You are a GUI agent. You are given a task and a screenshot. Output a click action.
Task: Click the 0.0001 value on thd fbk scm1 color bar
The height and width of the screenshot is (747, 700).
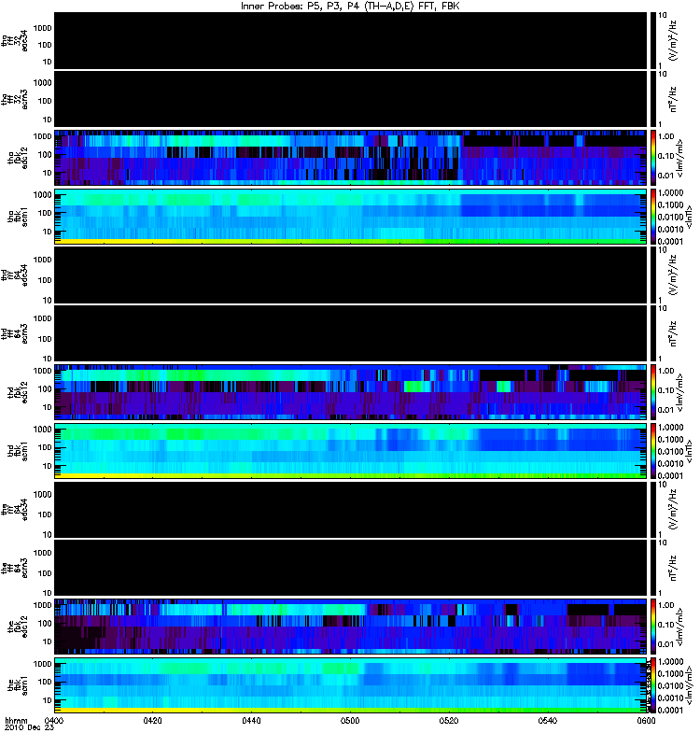670,475
